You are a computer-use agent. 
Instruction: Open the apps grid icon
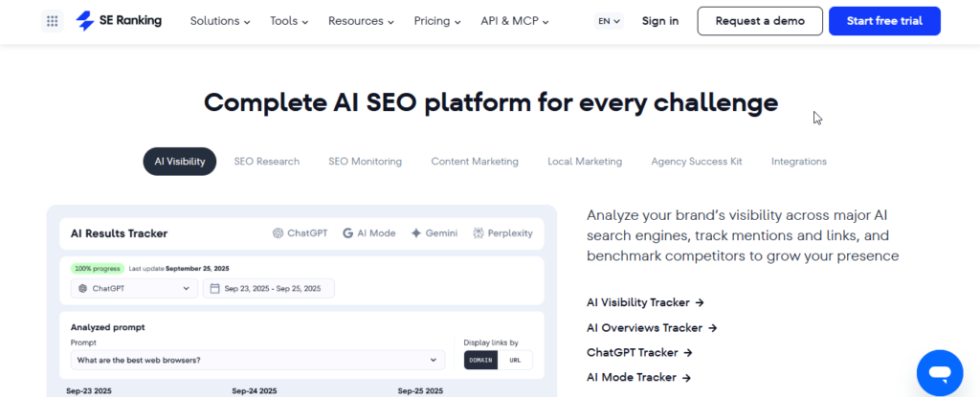click(52, 21)
